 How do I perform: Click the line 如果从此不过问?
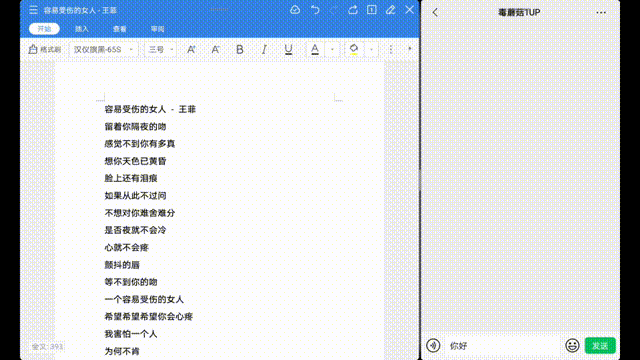coord(135,196)
